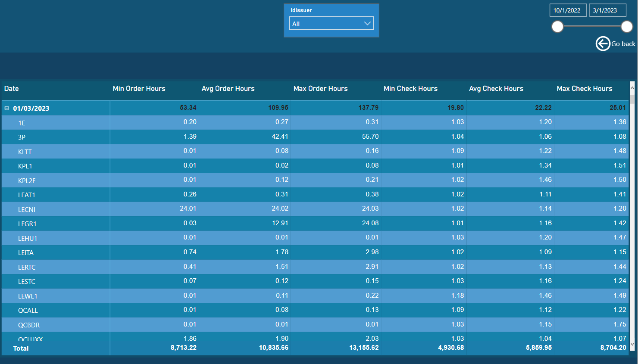Sort by the Date column header
Screen dimensions: 638x364
pos(12,89)
